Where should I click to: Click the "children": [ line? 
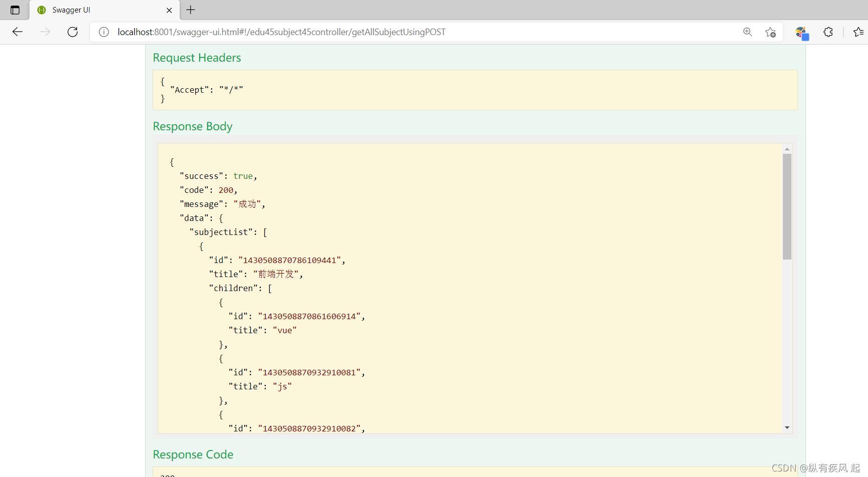pos(240,288)
